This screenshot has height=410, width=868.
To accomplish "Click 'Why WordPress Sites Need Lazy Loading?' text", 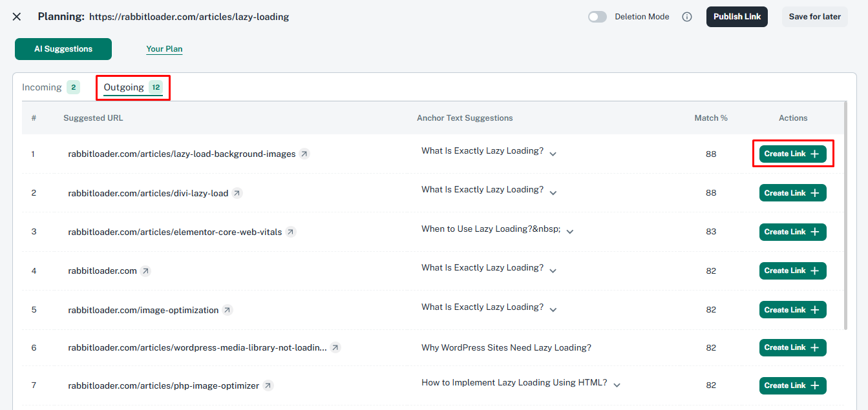I will coord(506,347).
